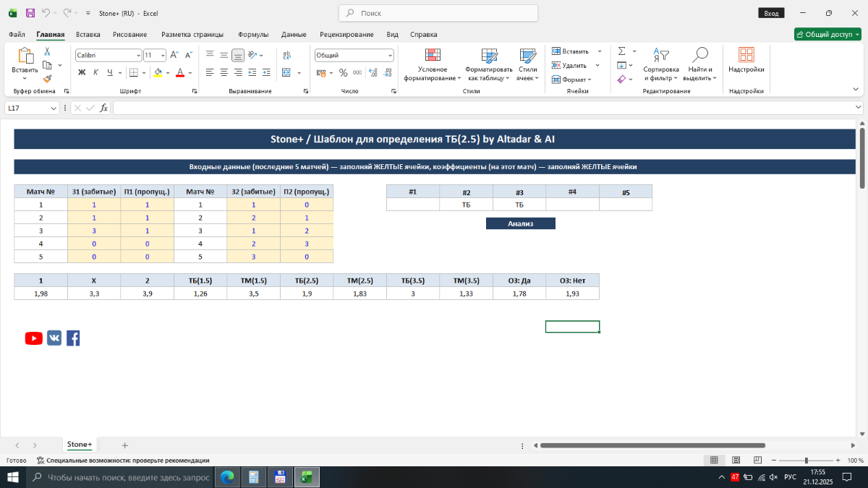Toggle italic formatting (К)
This screenshot has width=868, height=488.
(96, 72)
